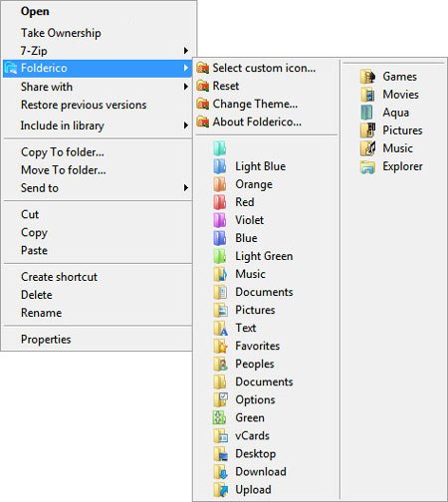Expand the 7-Zip submenu arrow

pyautogui.click(x=186, y=51)
